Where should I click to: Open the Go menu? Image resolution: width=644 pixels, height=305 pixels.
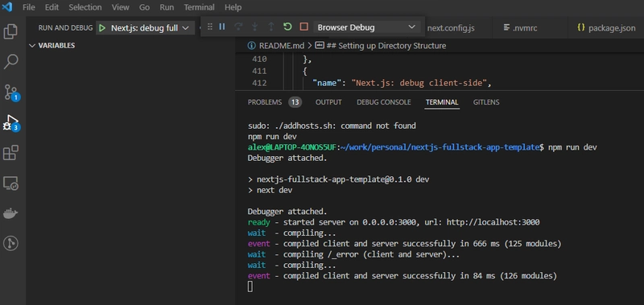[144, 7]
